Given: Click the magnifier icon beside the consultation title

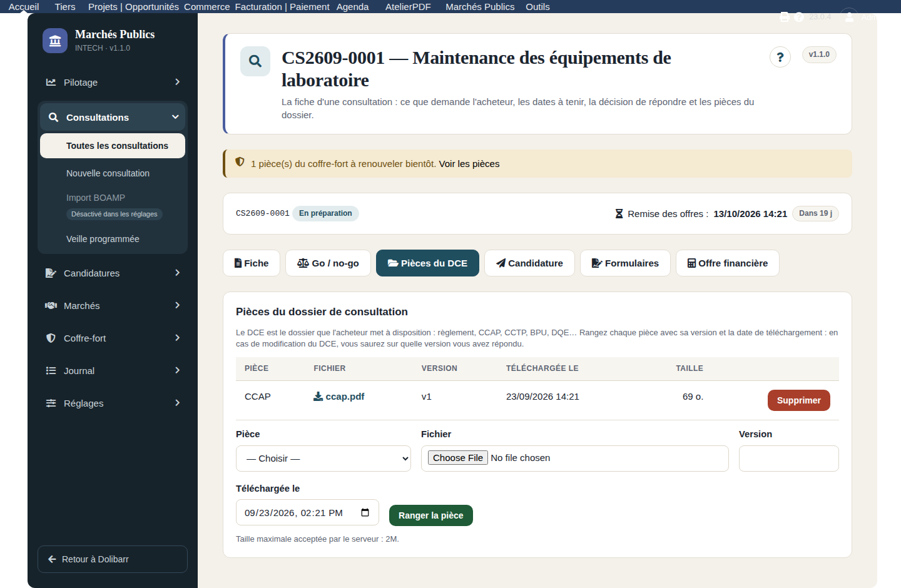Looking at the screenshot, I should point(255,61).
